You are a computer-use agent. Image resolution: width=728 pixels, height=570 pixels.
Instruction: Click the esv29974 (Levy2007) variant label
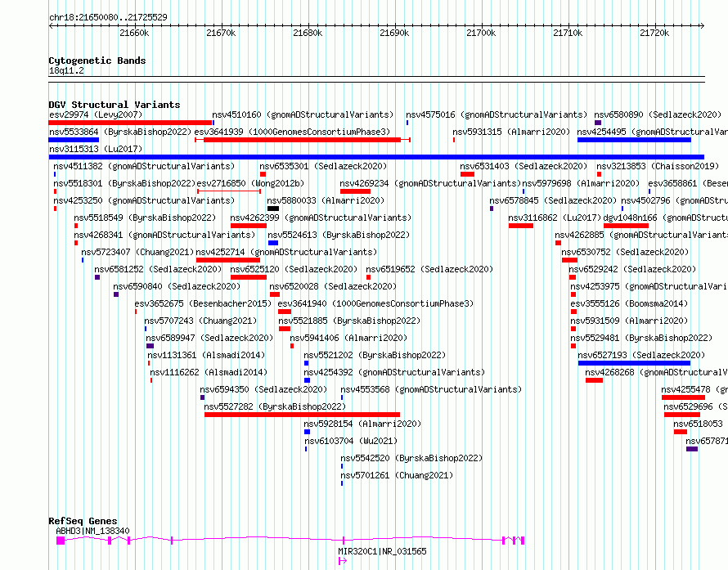coord(96,114)
